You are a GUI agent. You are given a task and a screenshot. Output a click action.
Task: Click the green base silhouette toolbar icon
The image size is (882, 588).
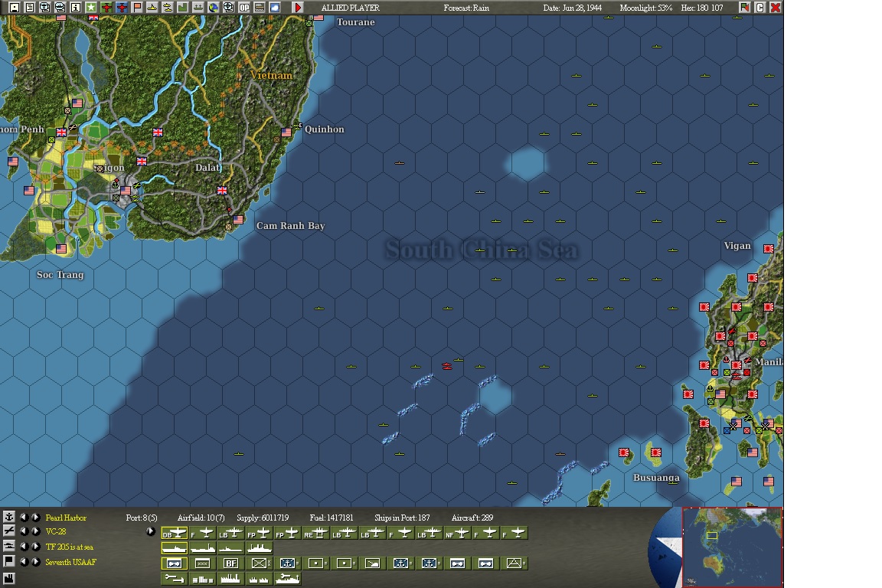tap(182, 8)
